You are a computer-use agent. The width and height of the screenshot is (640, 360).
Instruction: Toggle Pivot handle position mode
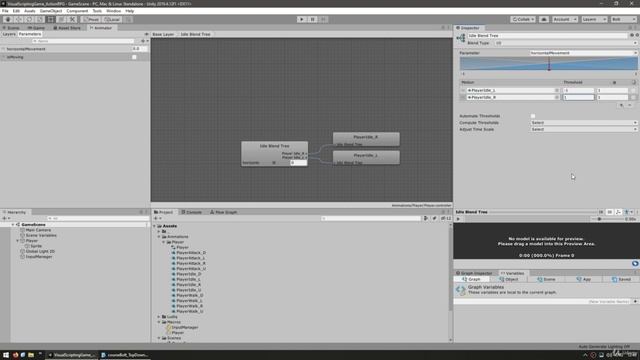91,19
